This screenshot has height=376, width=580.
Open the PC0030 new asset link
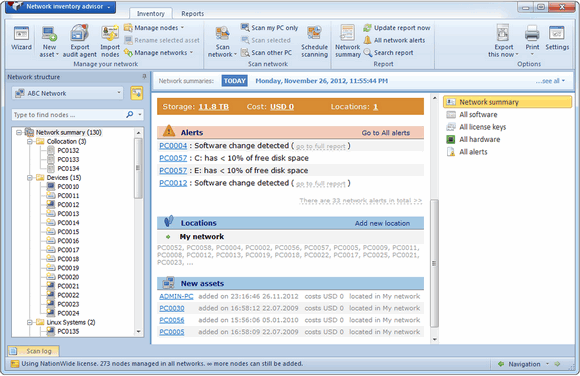click(x=172, y=308)
